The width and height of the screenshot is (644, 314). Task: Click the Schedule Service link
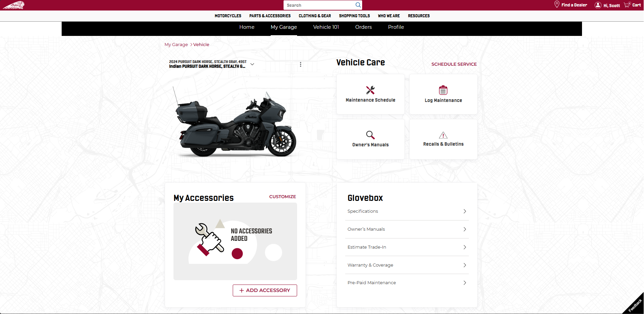(x=454, y=64)
